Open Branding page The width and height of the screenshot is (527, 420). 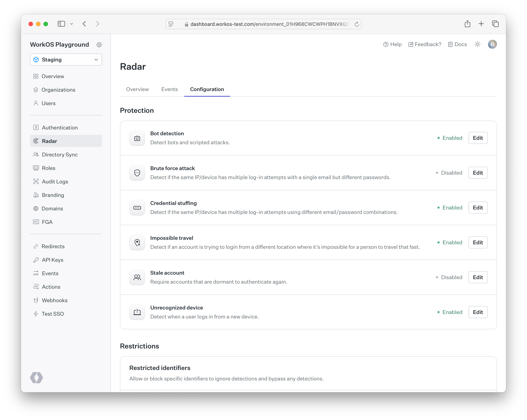[x=66, y=195]
